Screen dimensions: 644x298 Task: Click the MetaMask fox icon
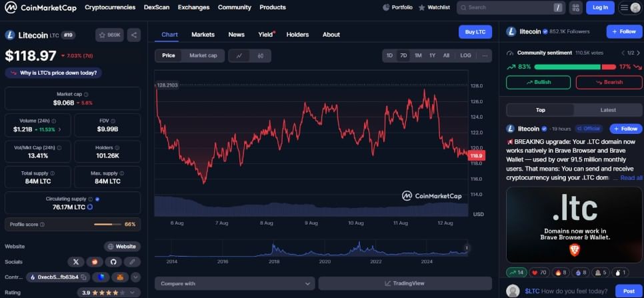coord(119,277)
